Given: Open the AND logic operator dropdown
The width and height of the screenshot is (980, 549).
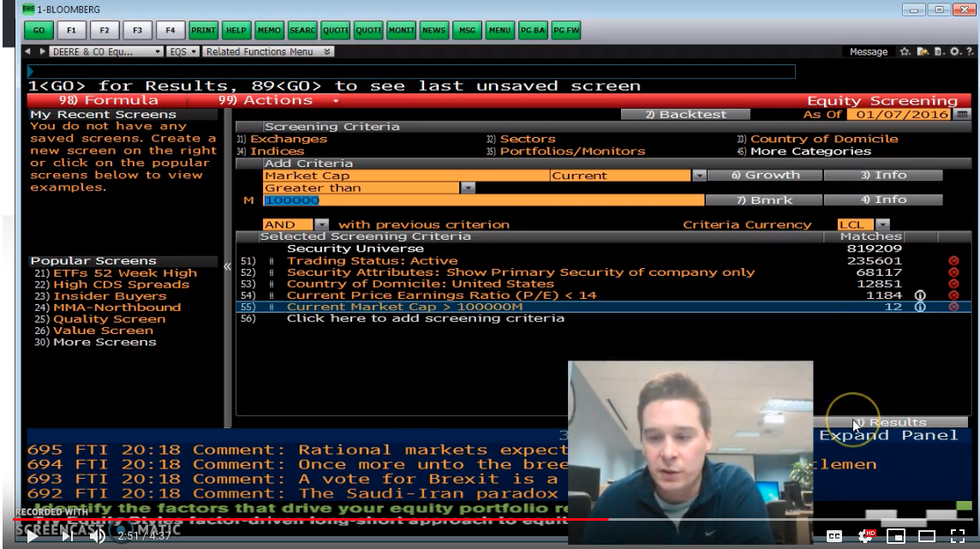Looking at the screenshot, I should click(x=321, y=224).
